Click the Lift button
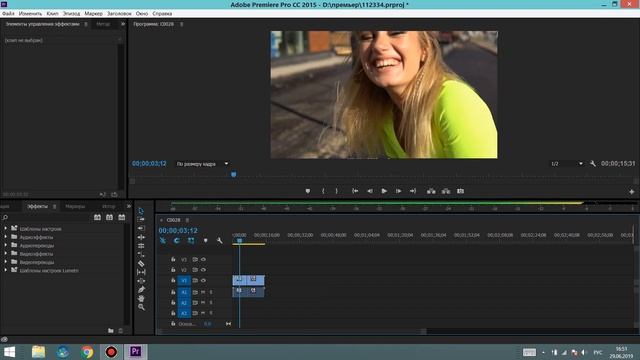Screen dimensions: 640x360 click(x=431, y=191)
